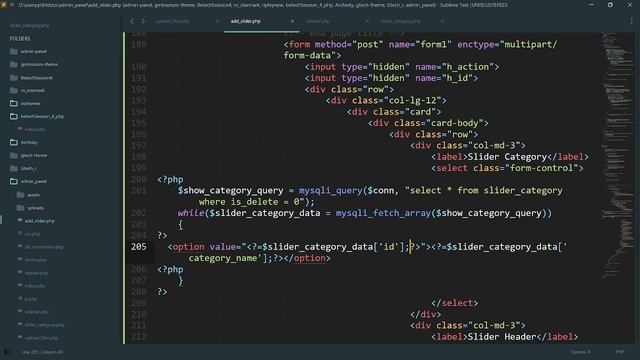Click folder icon beside gintourism-theme
The image size is (640, 360).
click(13, 64)
